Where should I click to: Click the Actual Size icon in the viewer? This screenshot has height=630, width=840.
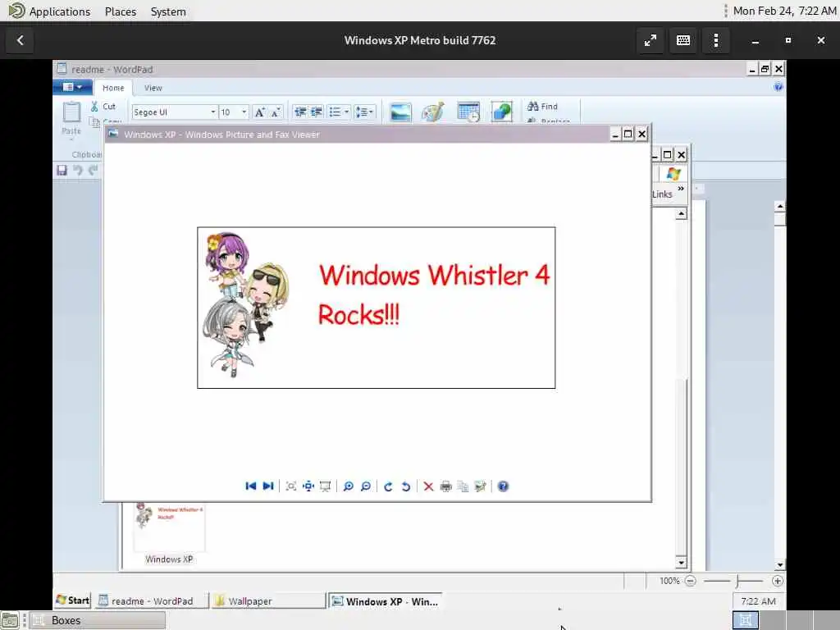coord(308,486)
